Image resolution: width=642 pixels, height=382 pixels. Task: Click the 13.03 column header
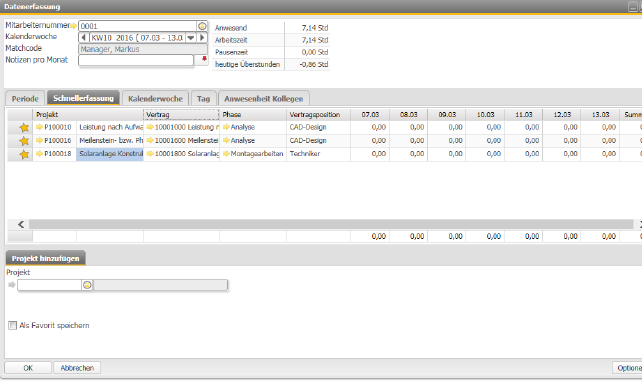click(600, 115)
